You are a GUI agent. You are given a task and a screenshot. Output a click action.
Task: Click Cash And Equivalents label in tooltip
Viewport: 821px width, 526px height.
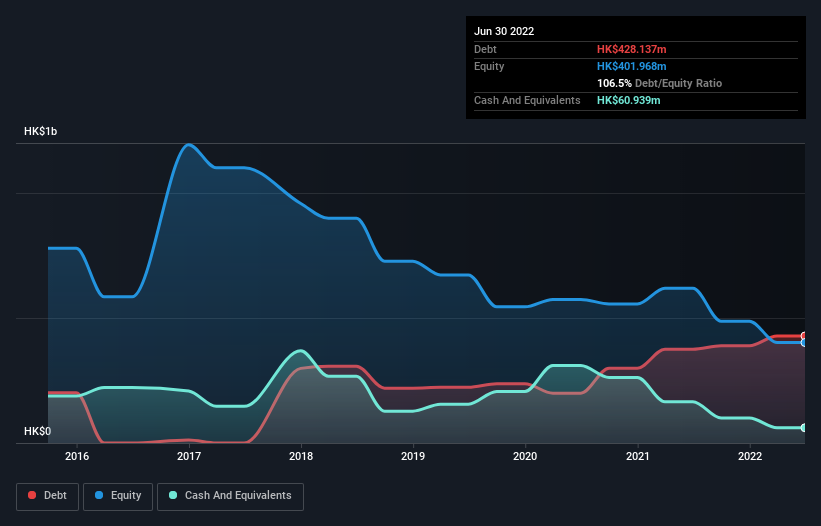tap(527, 100)
